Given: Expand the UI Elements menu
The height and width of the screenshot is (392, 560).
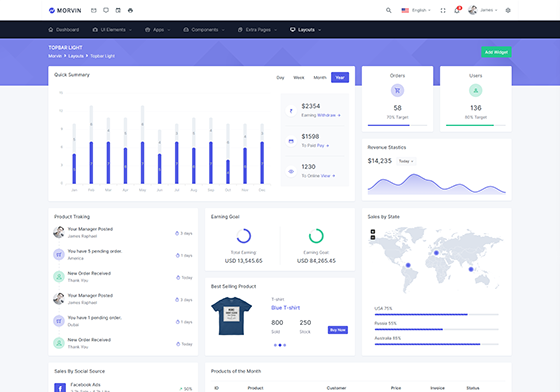Looking at the screenshot, I should (112, 30).
